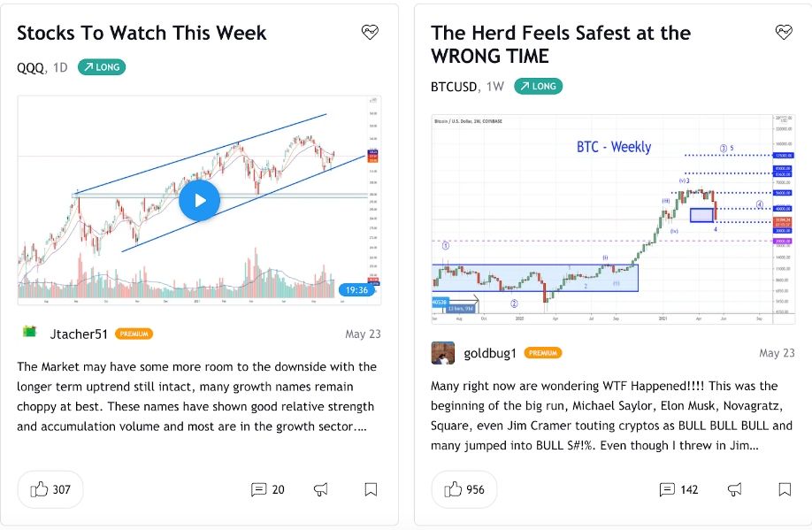This screenshot has width=812, height=530.
Task: Like the BTCUSD post with 956 likes
Action: (x=464, y=489)
